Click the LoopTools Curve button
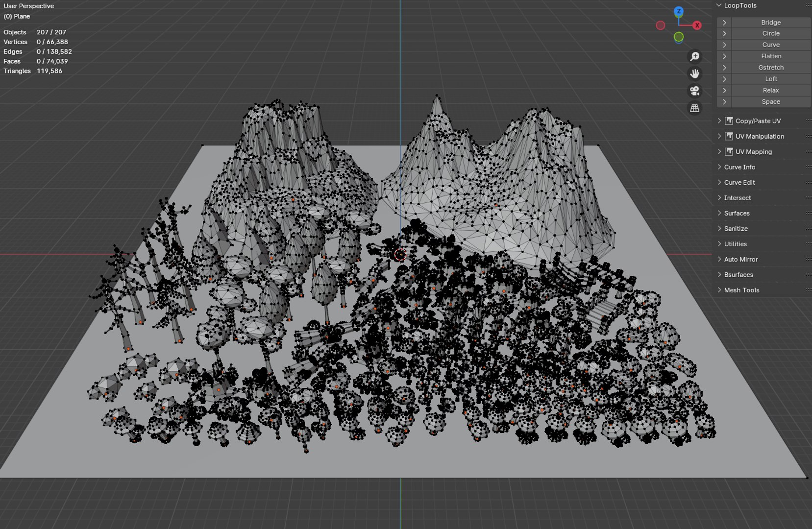 (771, 45)
